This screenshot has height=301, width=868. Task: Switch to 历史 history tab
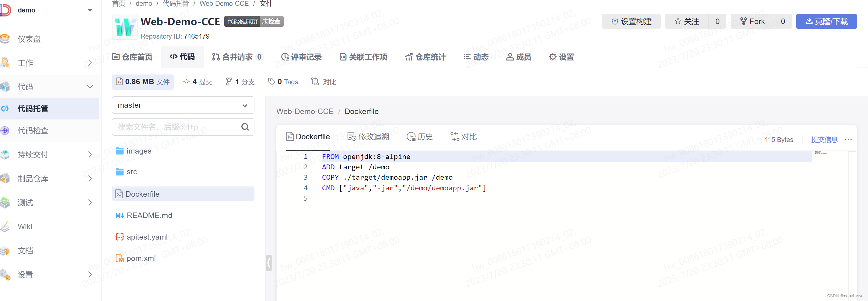[419, 137]
